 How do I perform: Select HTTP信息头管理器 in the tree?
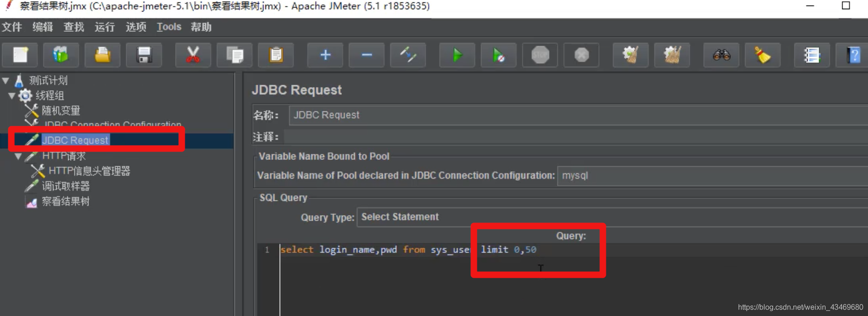(x=89, y=171)
